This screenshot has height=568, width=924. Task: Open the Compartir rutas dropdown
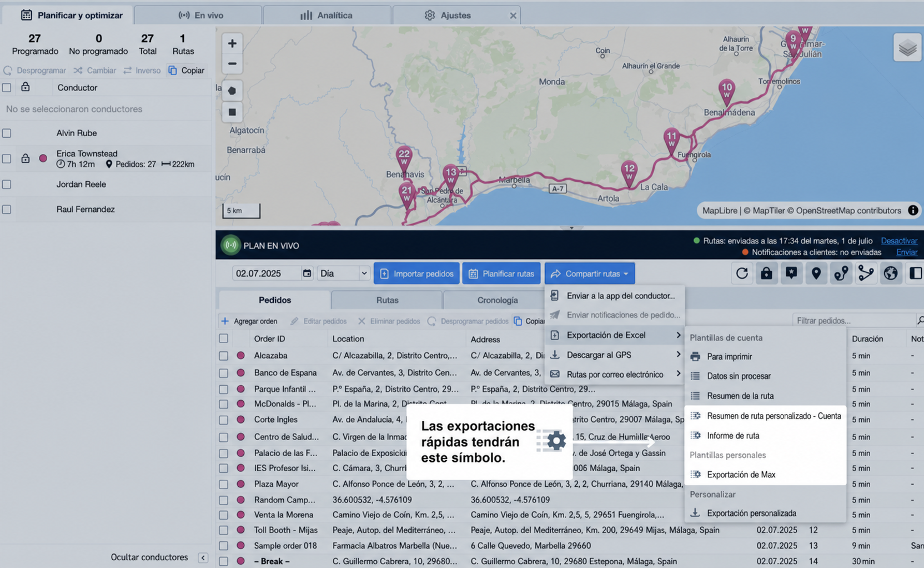click(589, 273)
